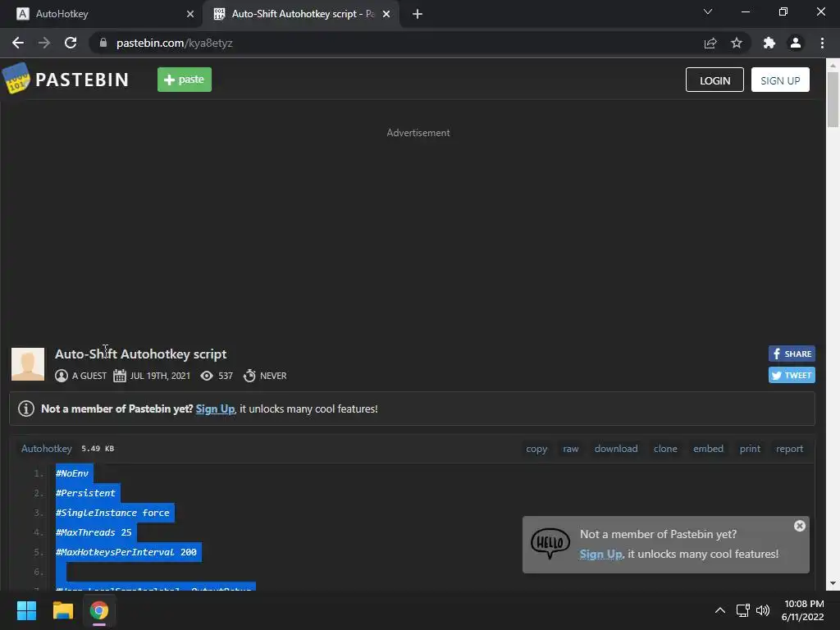This screenshot has height=630, width=840.
Task: Download the paste file
Action: (x=616, y=449)
